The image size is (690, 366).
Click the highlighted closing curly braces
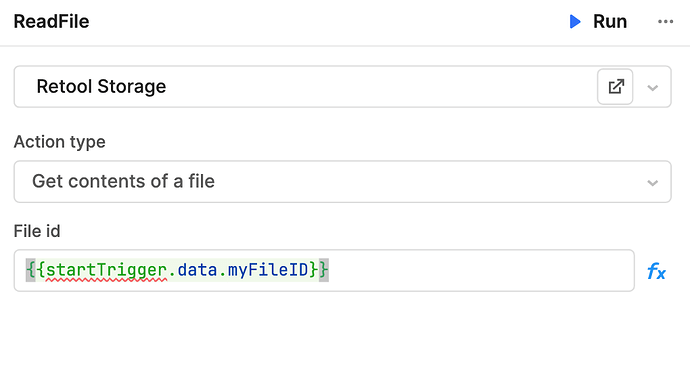point(319,270)
